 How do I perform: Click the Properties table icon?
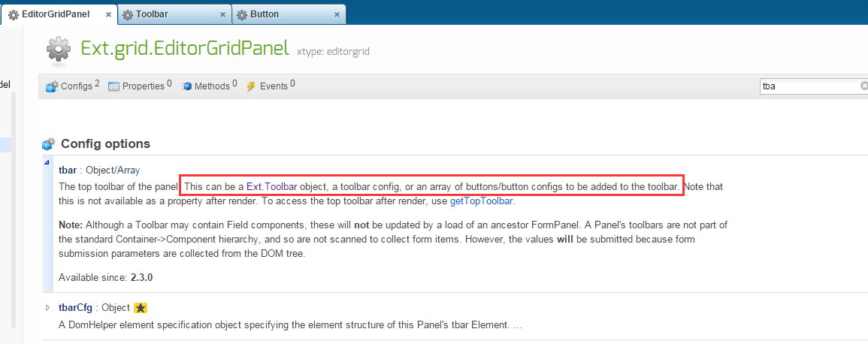(114, 86)
